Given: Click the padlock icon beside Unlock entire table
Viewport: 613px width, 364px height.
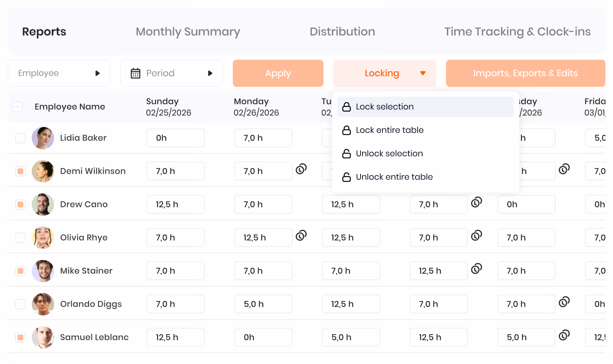Looking at the screenshot, I should pyautogui.click(x=347, y=177).
